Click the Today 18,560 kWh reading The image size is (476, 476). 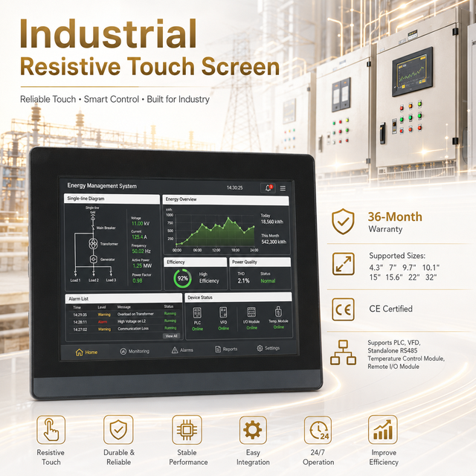coord(271,219)
